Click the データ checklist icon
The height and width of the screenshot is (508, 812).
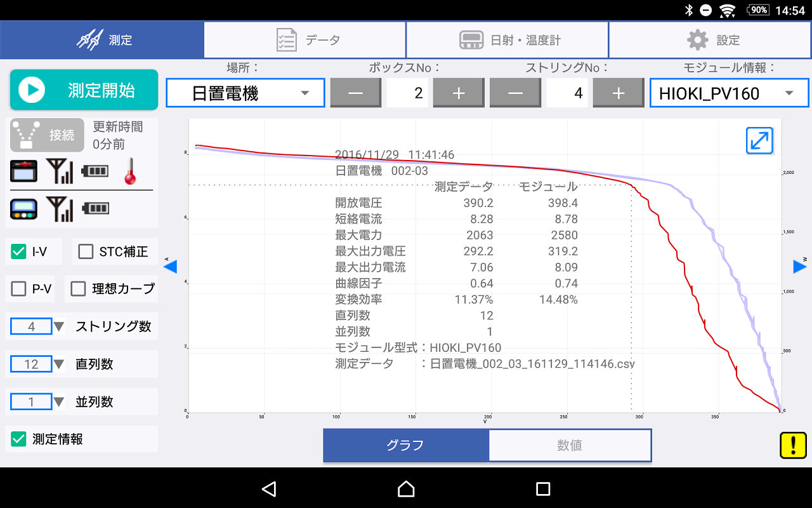pyautogui.click(x=287, y=40)
